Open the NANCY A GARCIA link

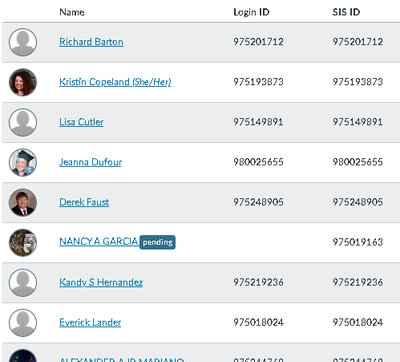click(x=99, y=241)
